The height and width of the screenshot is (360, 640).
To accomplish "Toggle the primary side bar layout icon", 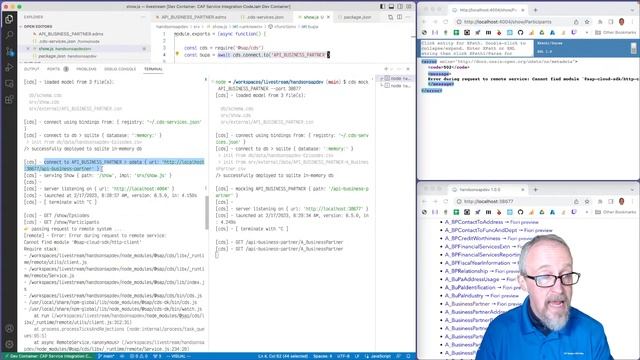I will click(382, 7).
